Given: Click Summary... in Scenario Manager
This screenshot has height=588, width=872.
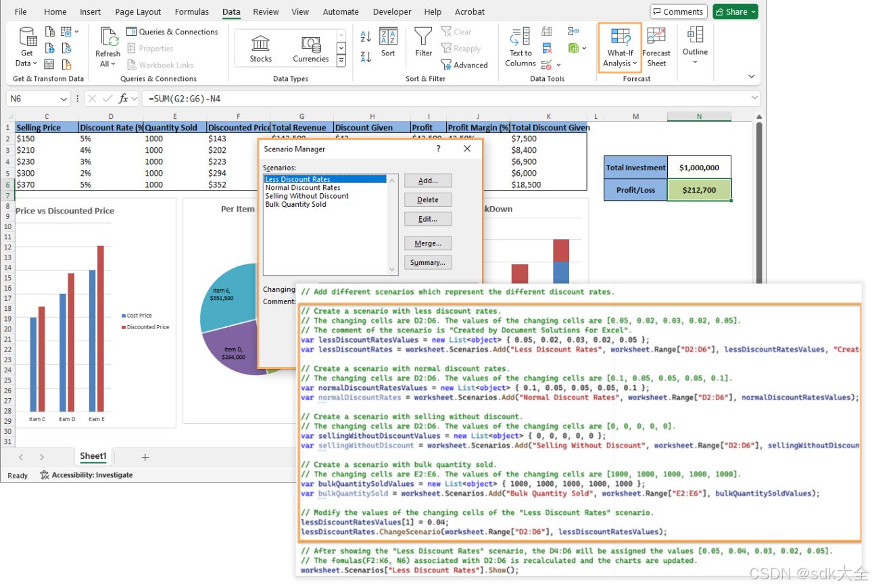Looking at the screenshot, I should coord(428,262).
